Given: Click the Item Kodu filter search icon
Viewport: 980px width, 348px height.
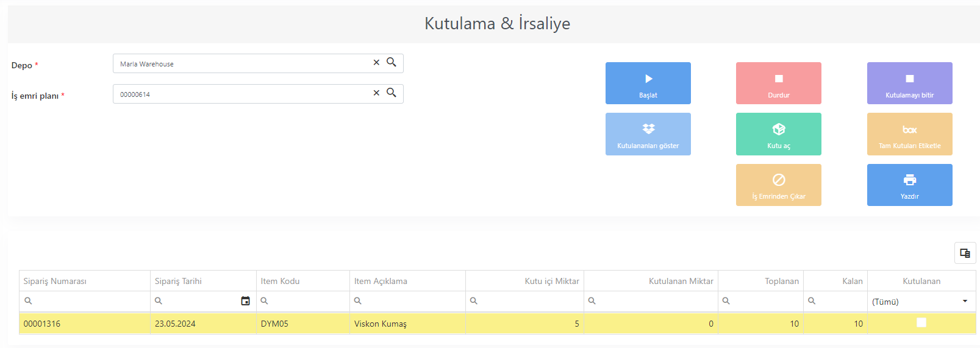Looking at the screenshot, I should (x=265, y=301).
